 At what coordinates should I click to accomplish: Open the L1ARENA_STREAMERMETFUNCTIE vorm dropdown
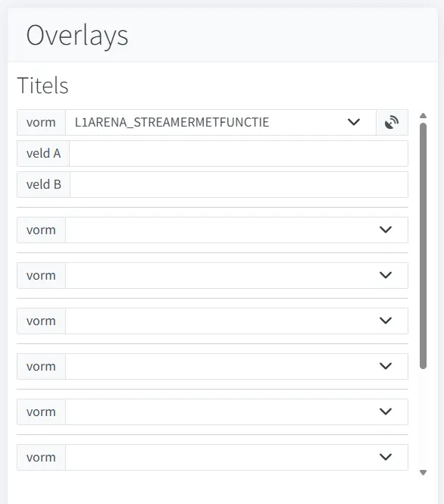coord(220,123)
